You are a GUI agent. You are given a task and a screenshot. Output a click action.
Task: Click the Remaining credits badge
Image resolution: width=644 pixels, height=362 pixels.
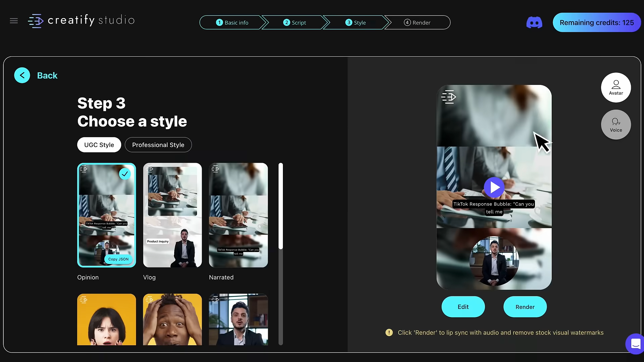(597, 22)
